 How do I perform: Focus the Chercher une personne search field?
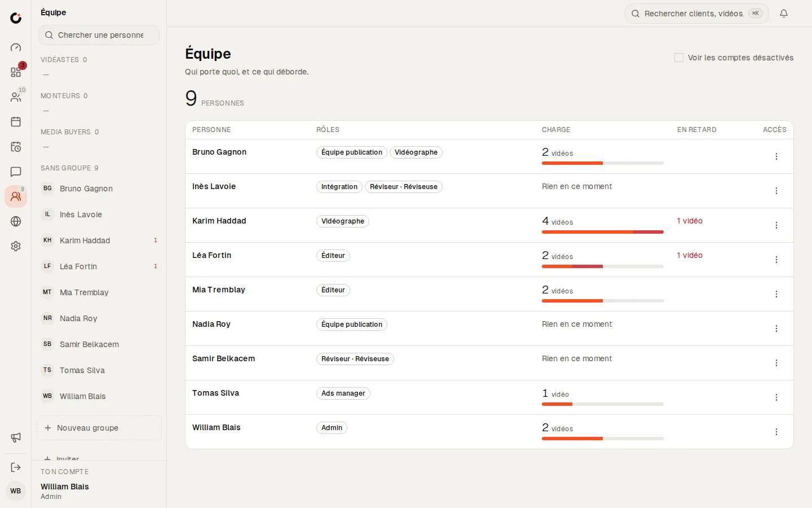pos(99,35)
